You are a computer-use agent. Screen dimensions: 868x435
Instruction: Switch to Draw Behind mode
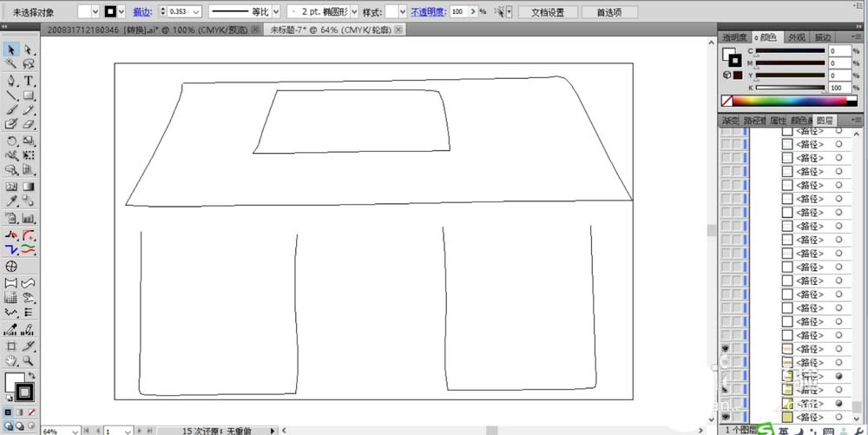point(19,425)
